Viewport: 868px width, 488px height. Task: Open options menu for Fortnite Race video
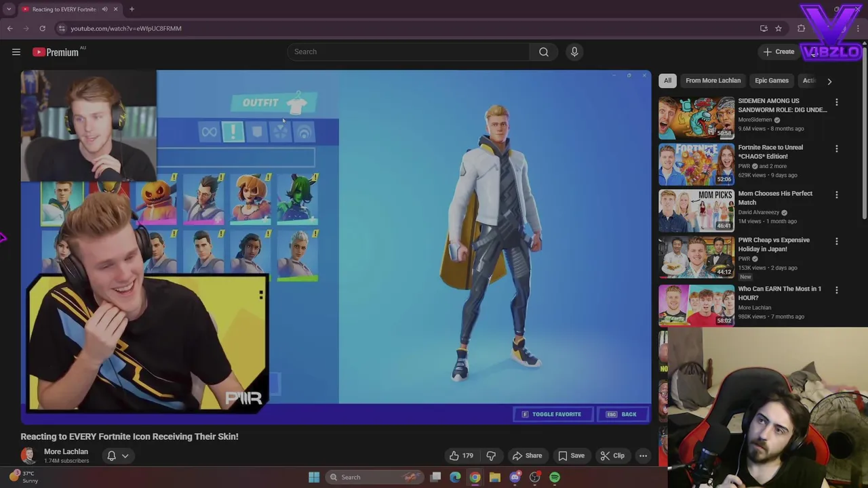(836, 148)
